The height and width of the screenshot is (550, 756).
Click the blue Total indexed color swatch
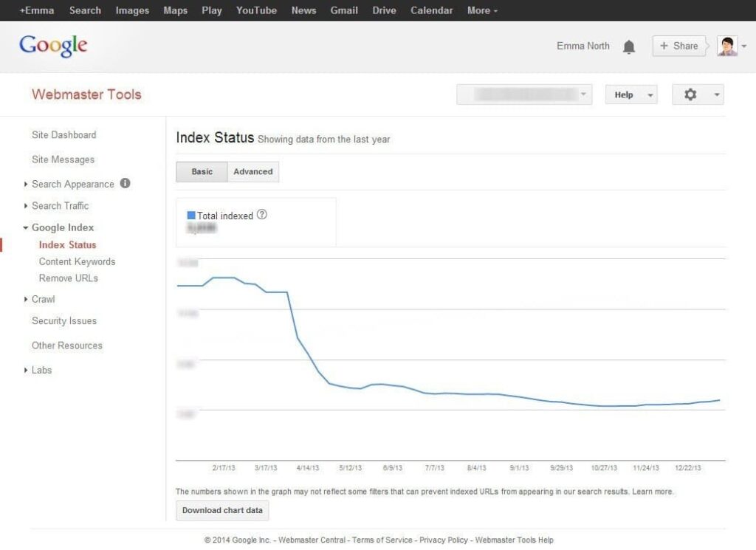coord(191,215)
